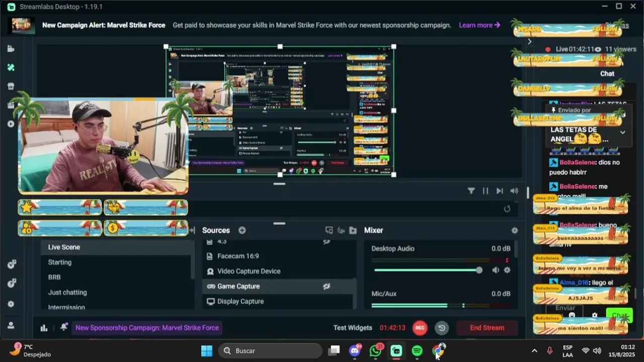The height and width of the screenshot is (362, 644).
Task: Click the webcam overlay in the preview
Action: coord(103,146)
